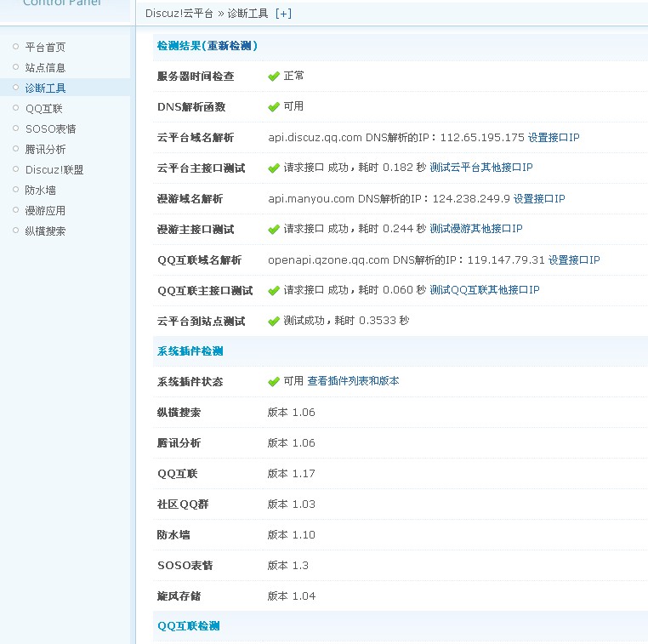Viewport: 648px width, 644px height.
Task: Click the QQ互联 版本 1.17 value
Action: pos(292,473)
